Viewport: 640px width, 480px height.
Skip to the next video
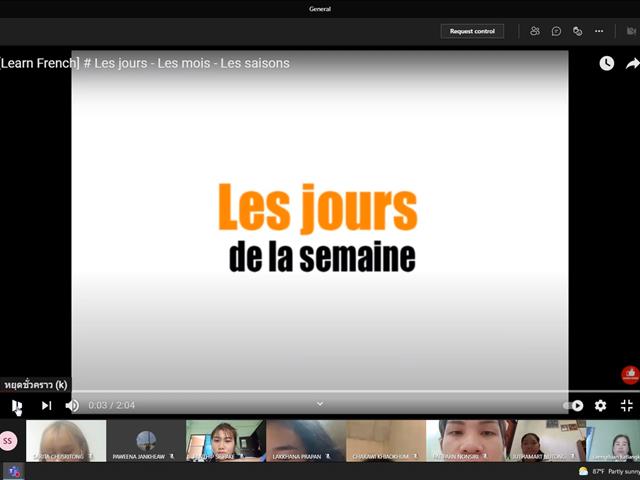47,405
